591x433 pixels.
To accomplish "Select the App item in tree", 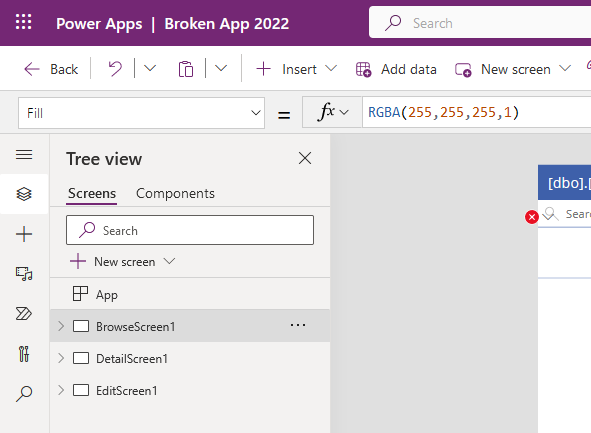I will click(x=190, y=294).
